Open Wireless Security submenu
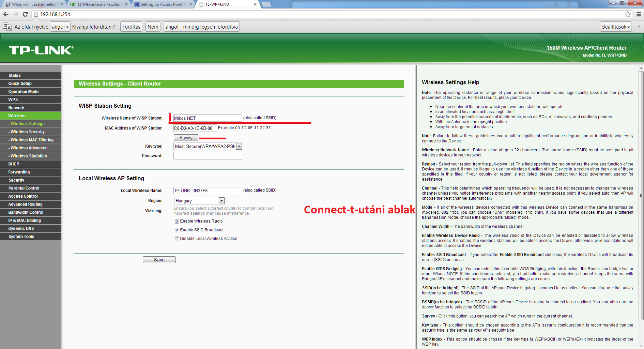 tap(31, 132)
